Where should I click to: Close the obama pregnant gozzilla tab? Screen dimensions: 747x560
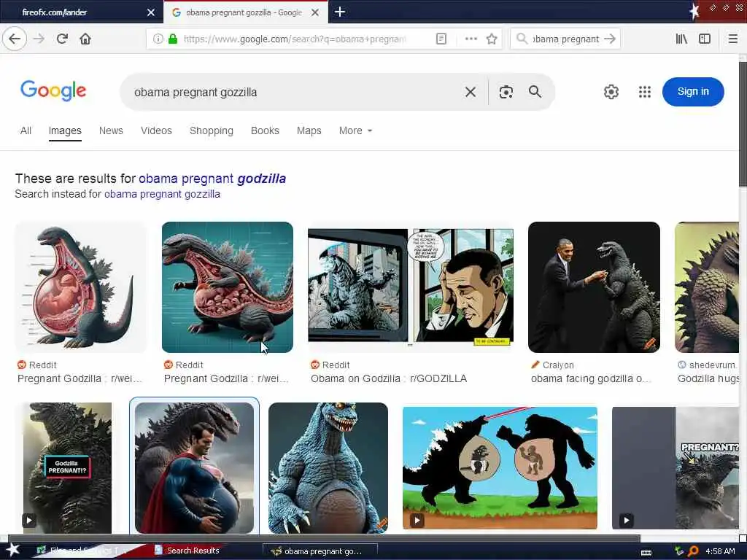[x=315, y=12]
